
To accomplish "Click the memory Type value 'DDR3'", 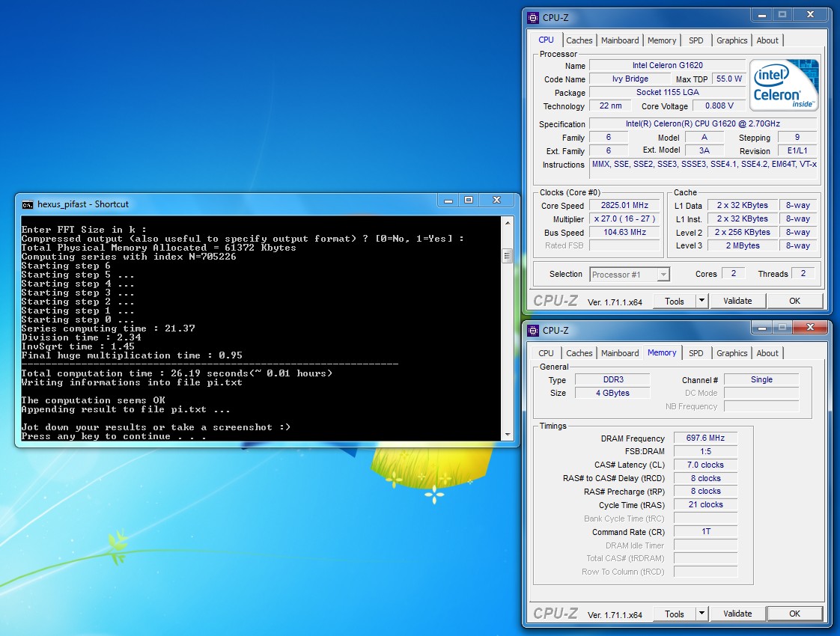I will click(x=613, y=379).
